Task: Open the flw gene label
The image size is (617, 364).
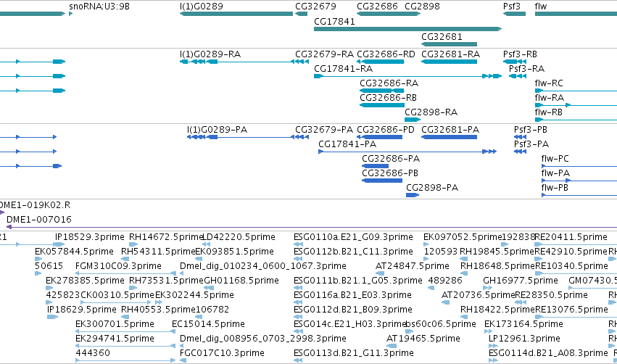Action: click(x=541, y=7)
